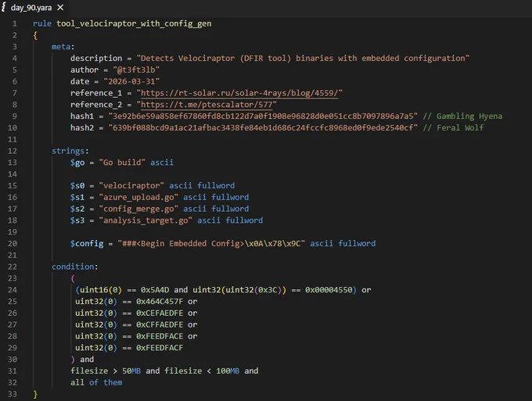Click the '// Feral Wolf' comment
532x401 pixels.
[x=453, y=127]
